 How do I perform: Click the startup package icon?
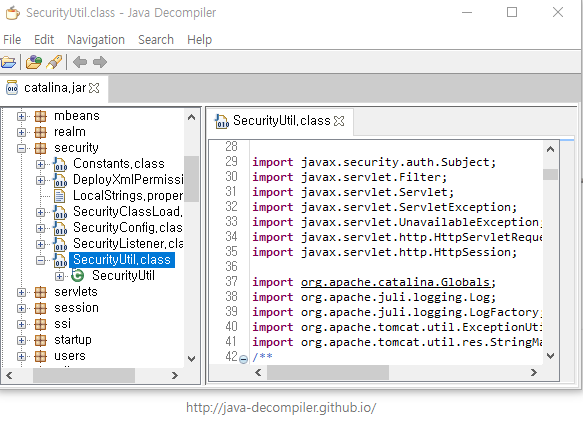tap(41, 340)
